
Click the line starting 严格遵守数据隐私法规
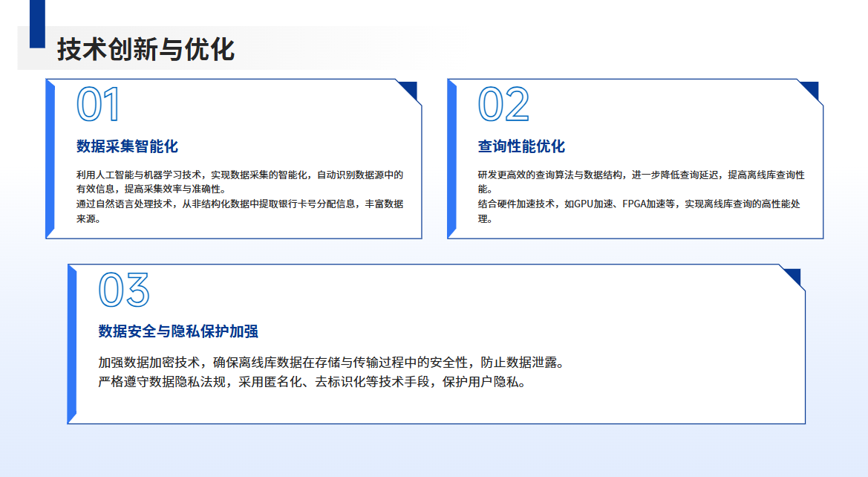click(313, 382)
